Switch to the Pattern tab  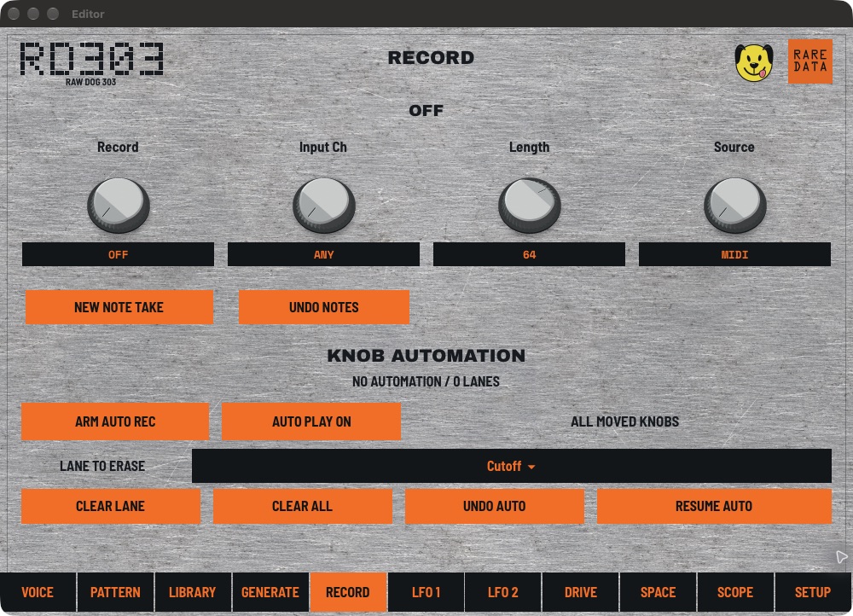point(115,592)
